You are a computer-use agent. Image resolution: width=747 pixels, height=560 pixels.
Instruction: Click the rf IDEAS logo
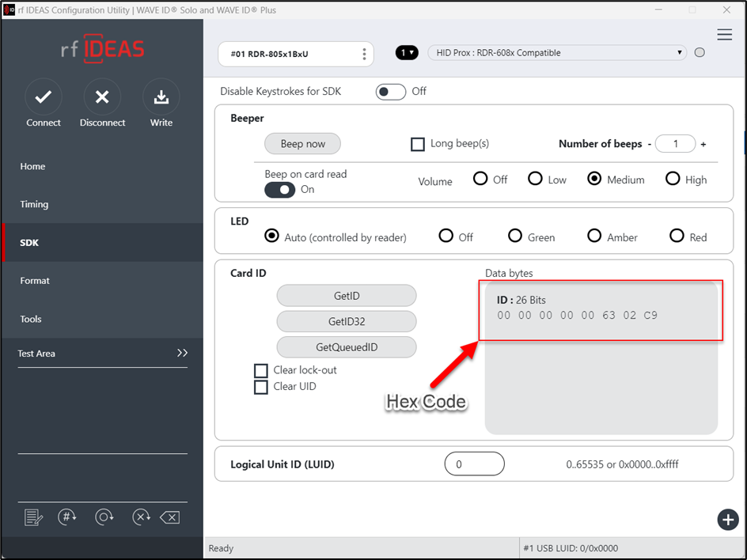point(102,48)
